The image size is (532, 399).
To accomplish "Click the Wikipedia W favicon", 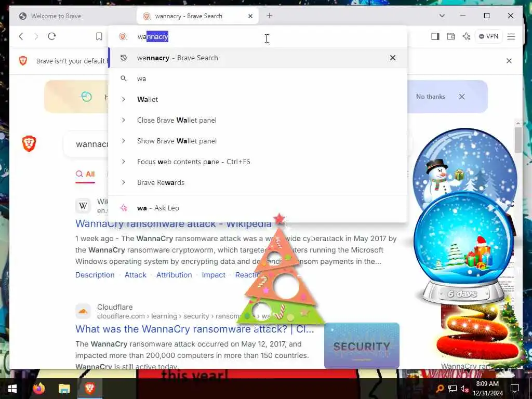I will [83, 206].
